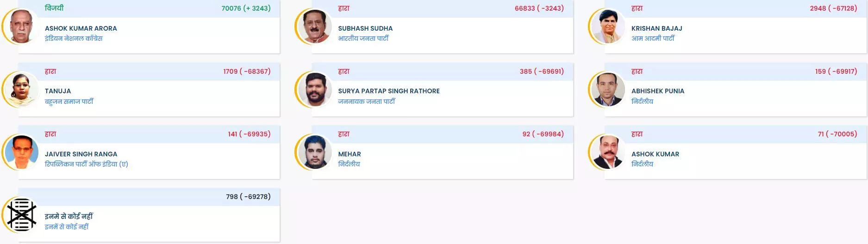Click the name JAIVEER SINGH RANGA
Screen dimensions: 868x244
click(81, 154)
